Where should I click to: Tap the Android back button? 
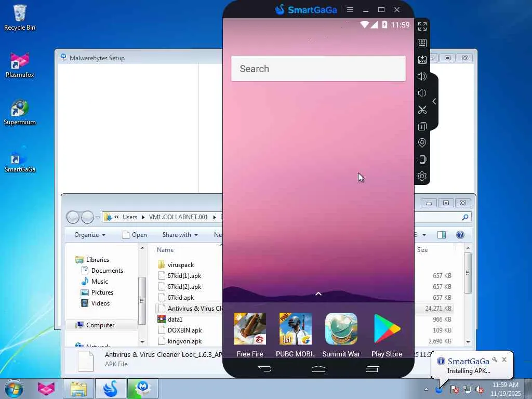(264, 369)
